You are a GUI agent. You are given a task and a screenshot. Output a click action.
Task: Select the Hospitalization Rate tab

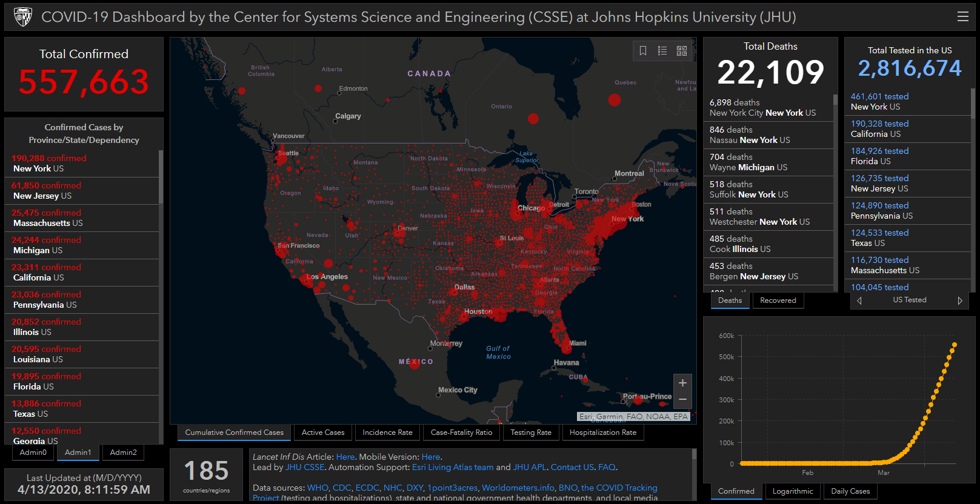603,433
